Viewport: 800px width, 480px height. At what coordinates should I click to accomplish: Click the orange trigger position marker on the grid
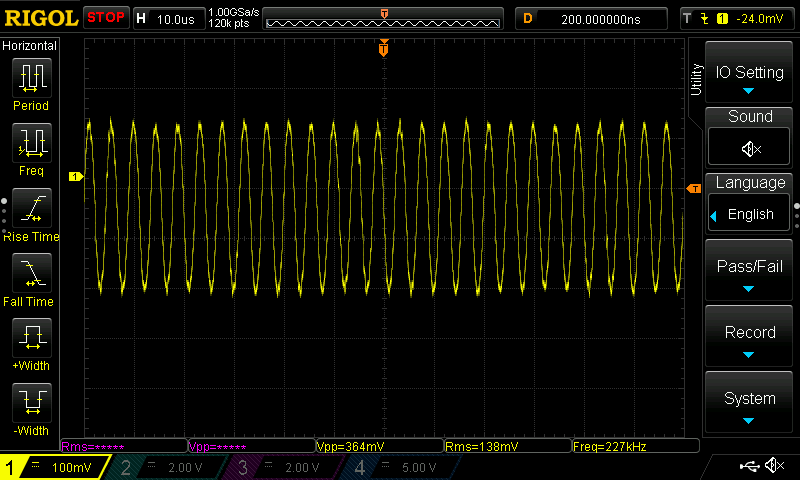[x=384, y=48]
